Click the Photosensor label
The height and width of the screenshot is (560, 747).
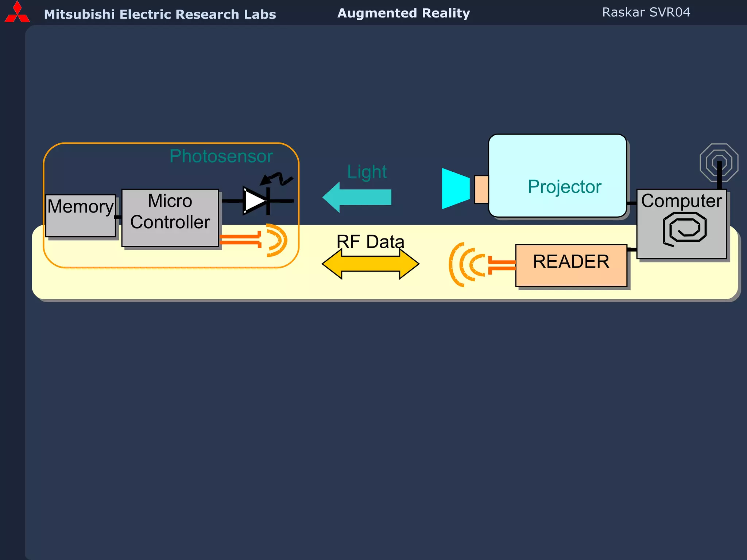(221, 156)
